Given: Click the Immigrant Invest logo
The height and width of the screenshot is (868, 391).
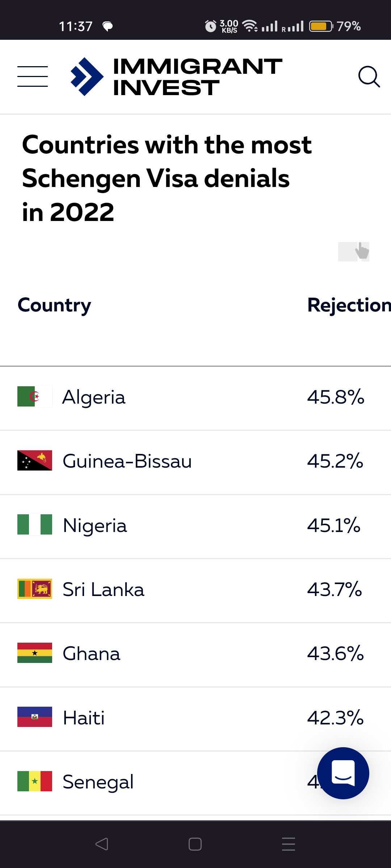Looking at the screenshot, I should 176,77.
